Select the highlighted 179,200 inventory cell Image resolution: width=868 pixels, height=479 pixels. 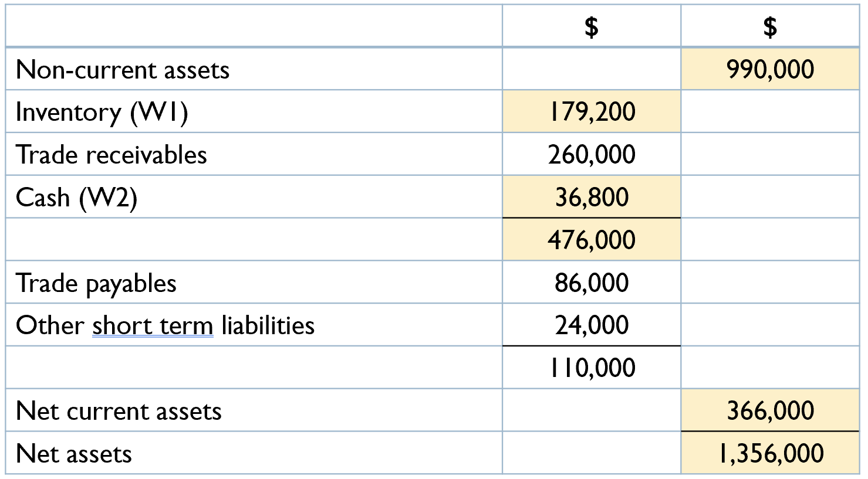591,112
